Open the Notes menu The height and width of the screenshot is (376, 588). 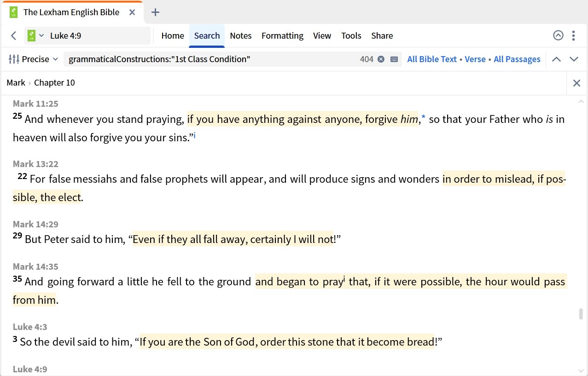pos(241,35)
